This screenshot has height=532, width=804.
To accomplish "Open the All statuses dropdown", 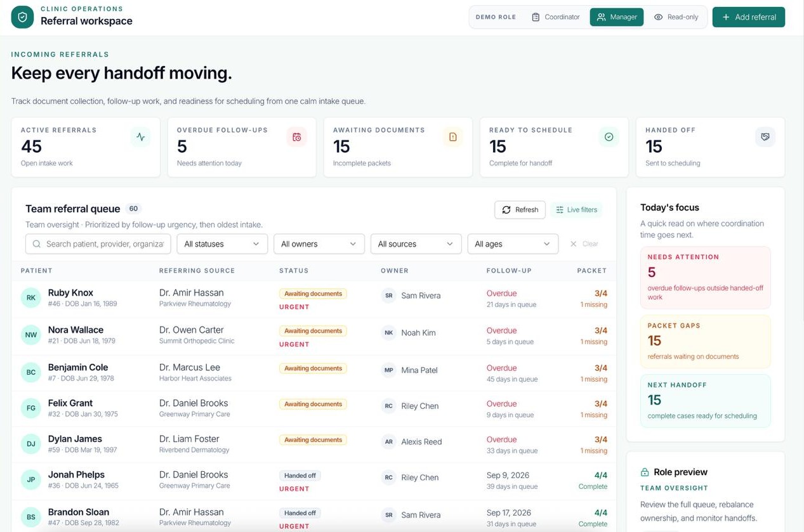I will point(222,244).
